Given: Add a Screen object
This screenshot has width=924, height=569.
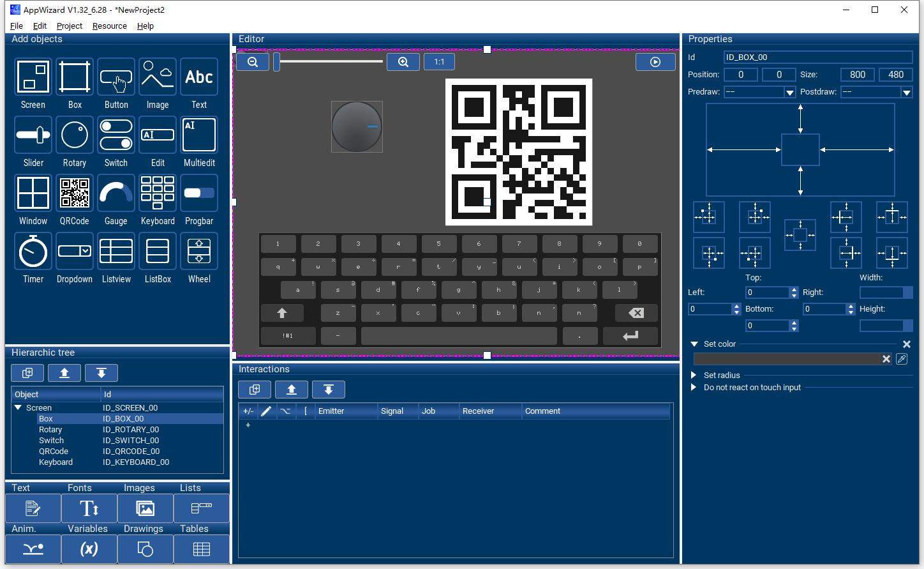Looking at the screenshot, I should coord(33,77).
